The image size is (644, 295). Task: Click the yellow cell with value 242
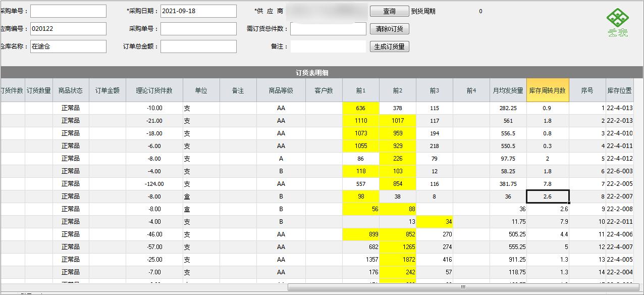click(x=398, y=272)
